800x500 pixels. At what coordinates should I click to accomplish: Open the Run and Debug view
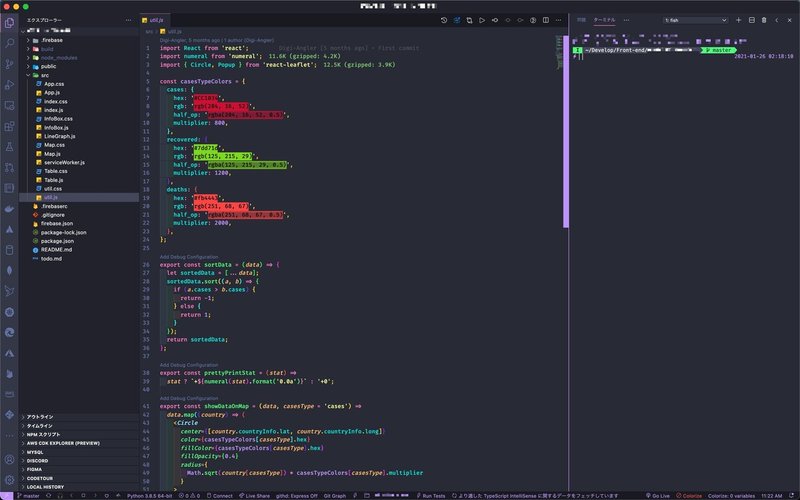click(9, 85)
